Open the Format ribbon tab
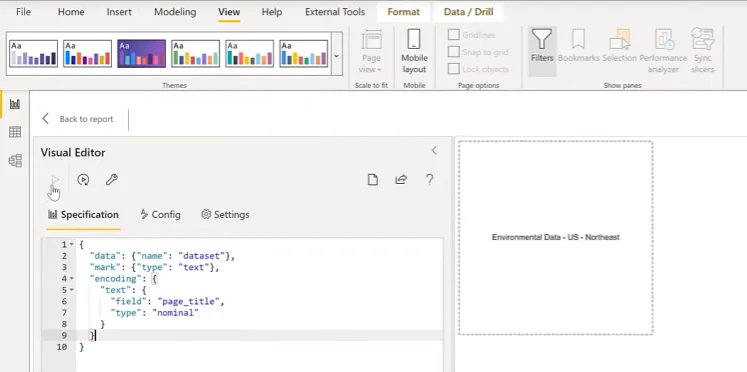This screenshot has height=372, width=747. click(404, 12)
